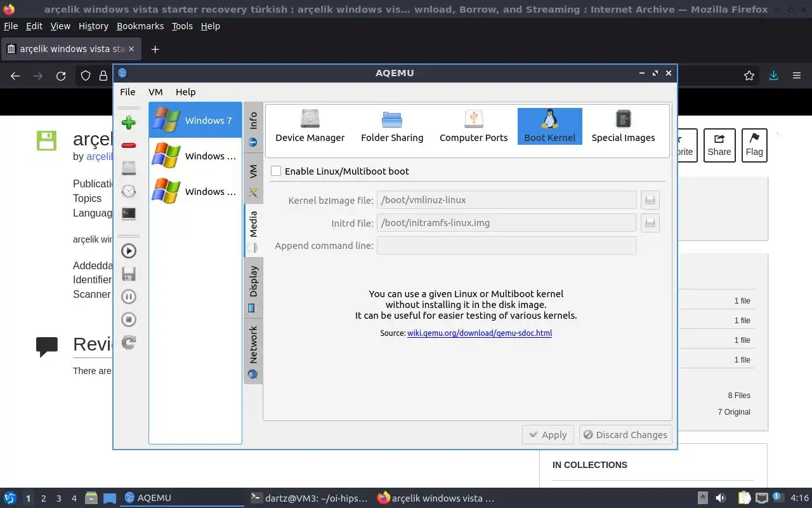Click the Initrd file field

(506, 223)
